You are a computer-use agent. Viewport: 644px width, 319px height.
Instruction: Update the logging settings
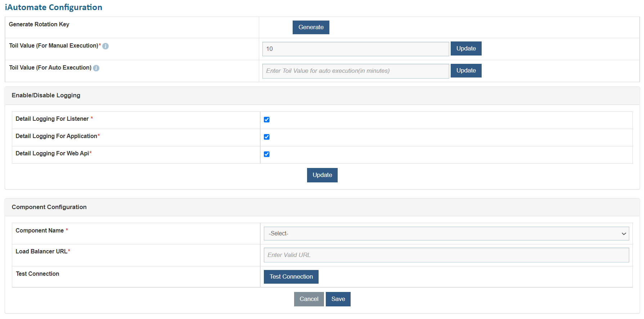coord(322,175)
